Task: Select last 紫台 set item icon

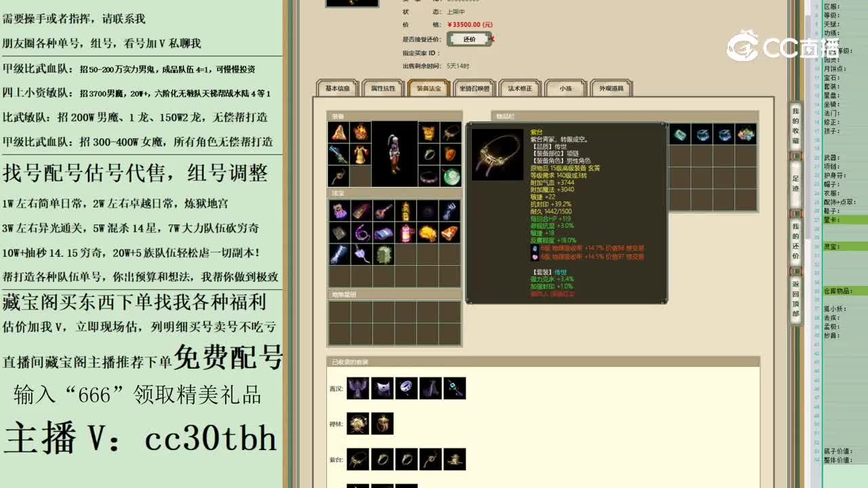Action: [455, 459]
